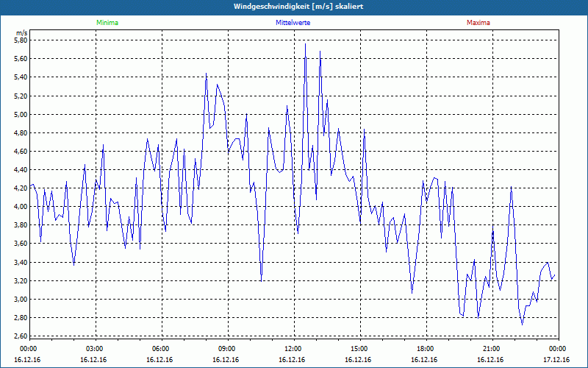Click the 5,20 y-axis value
Image resolution: width=588 pixels, height=368 pixels.
[x=21, y=96]
